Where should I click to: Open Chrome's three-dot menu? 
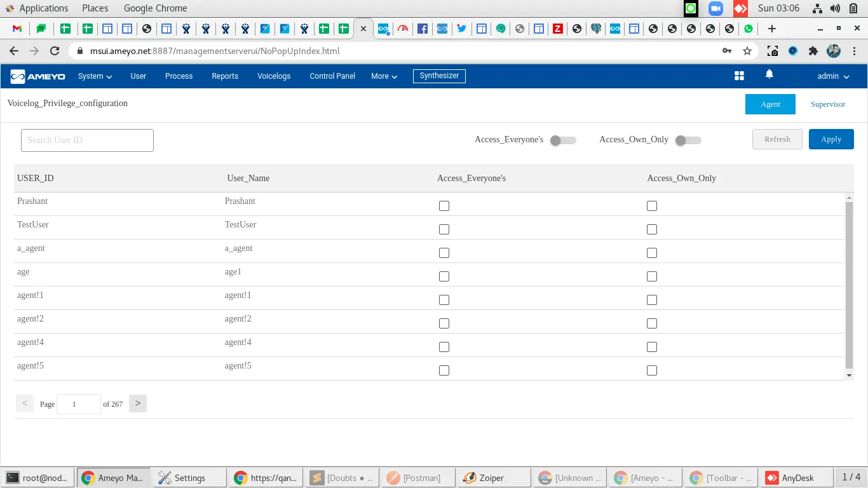tap(853, 51)
